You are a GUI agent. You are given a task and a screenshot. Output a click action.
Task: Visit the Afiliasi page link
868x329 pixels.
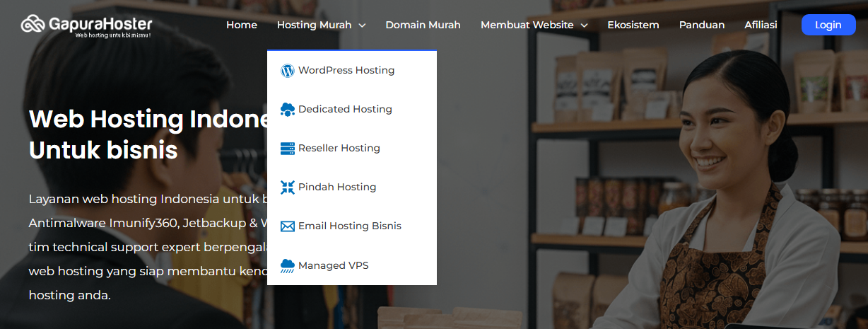coord(761,25)
